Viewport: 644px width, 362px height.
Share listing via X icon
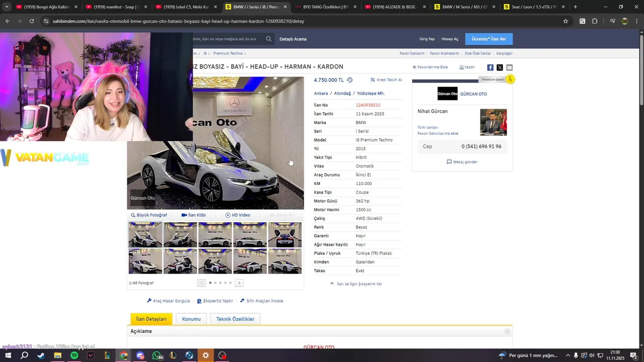point(500,67)
